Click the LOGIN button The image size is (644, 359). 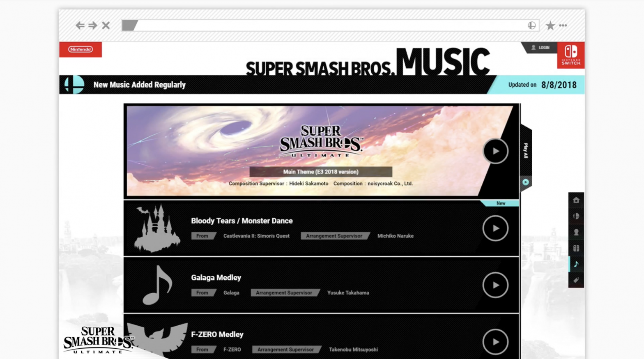540,48
